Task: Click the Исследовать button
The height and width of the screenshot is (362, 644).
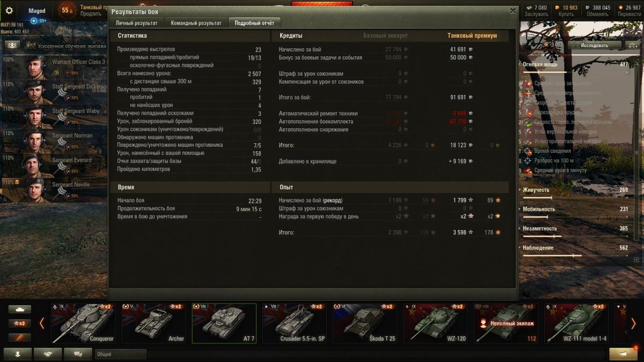Action: point(594,45)
